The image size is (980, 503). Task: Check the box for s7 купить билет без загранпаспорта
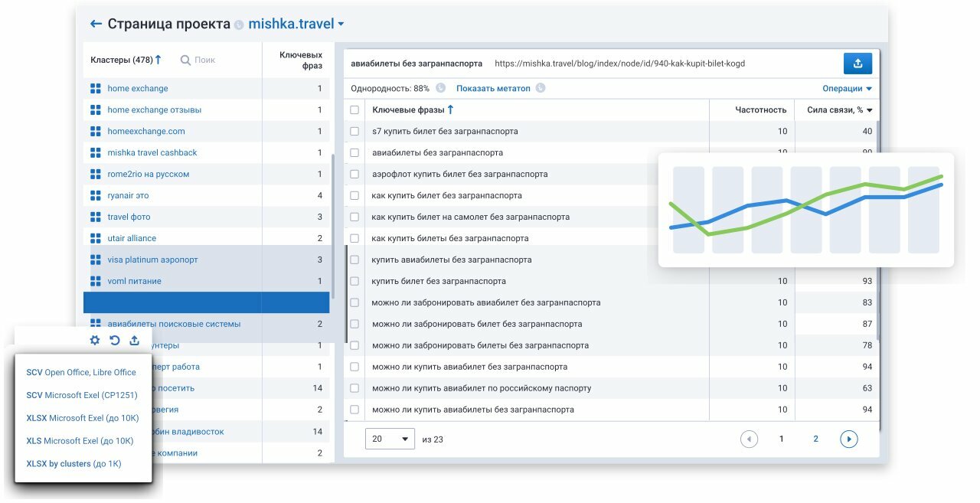[354, 131]
